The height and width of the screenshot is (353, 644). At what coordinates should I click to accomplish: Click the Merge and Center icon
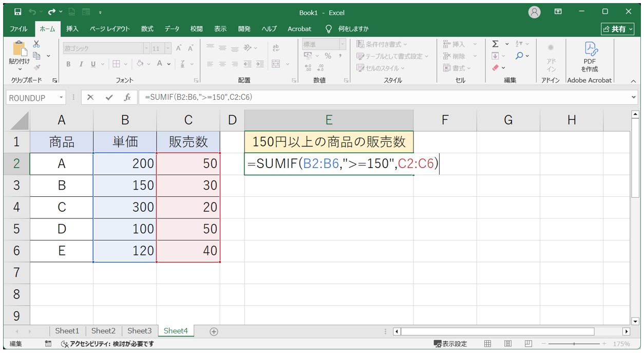(276, 64)
